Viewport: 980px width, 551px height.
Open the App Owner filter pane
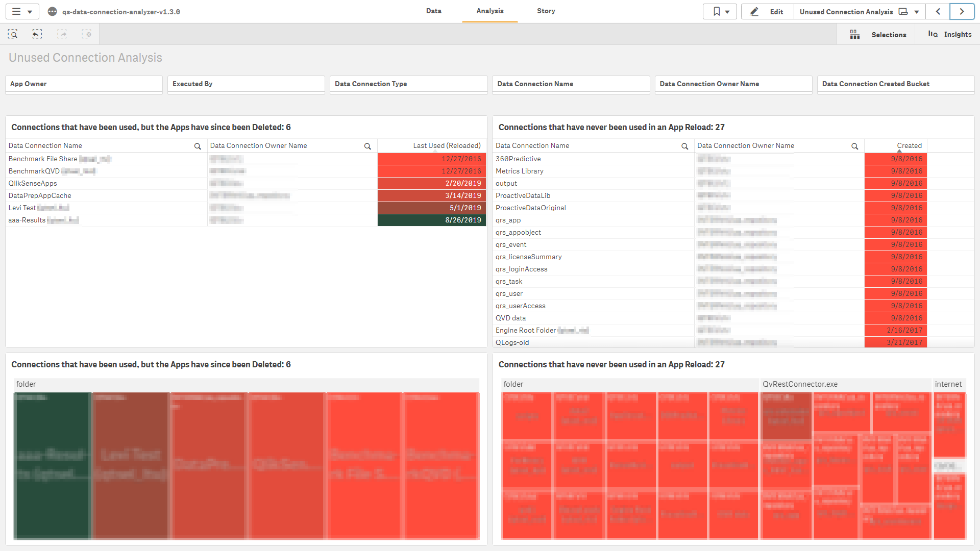pyautogui.click(x=83, y=84)
